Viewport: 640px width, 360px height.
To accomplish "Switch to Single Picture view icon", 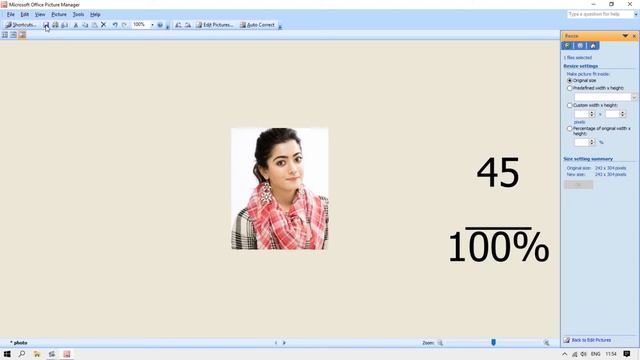I will 22,35.
